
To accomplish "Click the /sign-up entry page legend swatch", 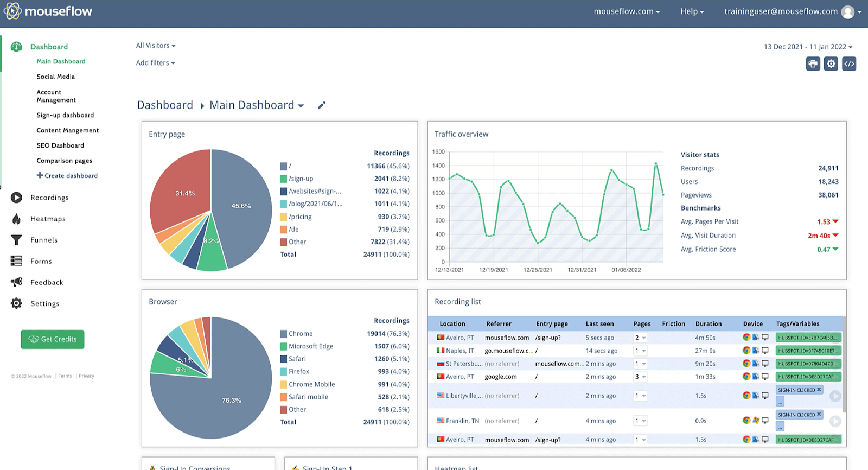I will pyautogui.click(x=283, y=179).
